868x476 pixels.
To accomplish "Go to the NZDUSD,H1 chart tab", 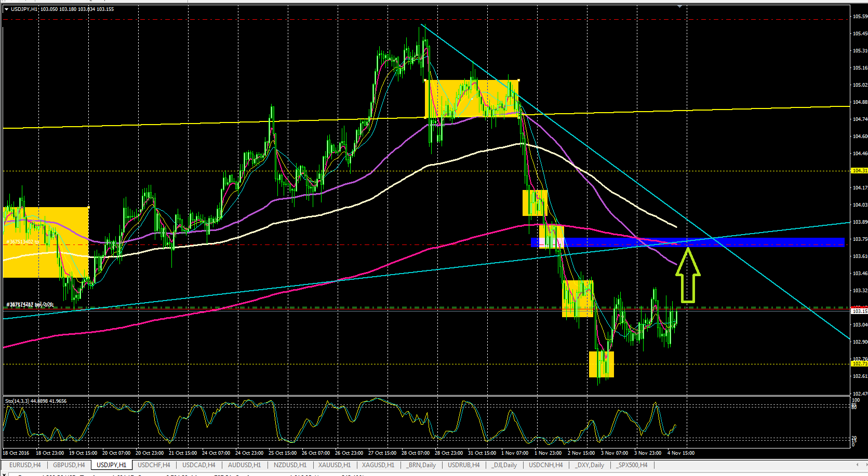I will (x=290, y=465).
